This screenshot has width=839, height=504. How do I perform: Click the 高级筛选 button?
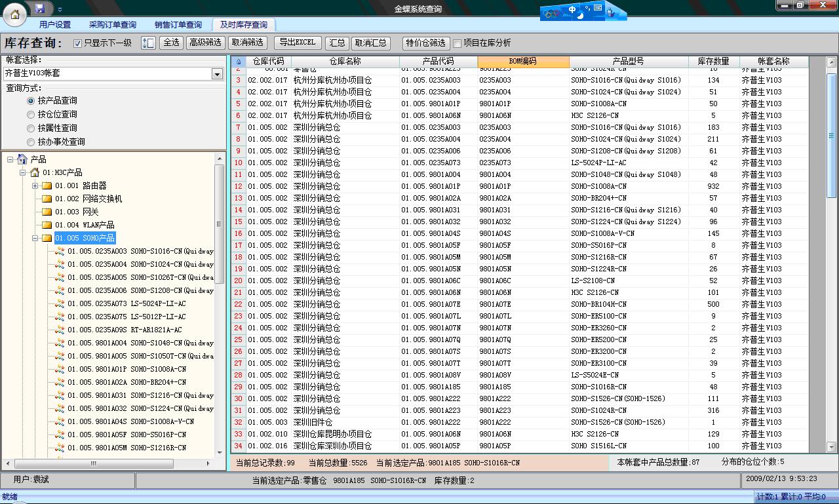(205, 43)
